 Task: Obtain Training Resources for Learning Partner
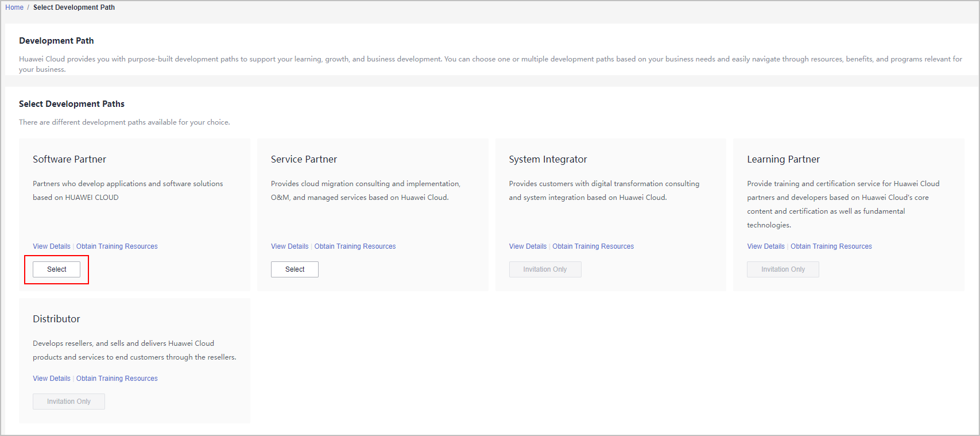[x=831, y=246]
